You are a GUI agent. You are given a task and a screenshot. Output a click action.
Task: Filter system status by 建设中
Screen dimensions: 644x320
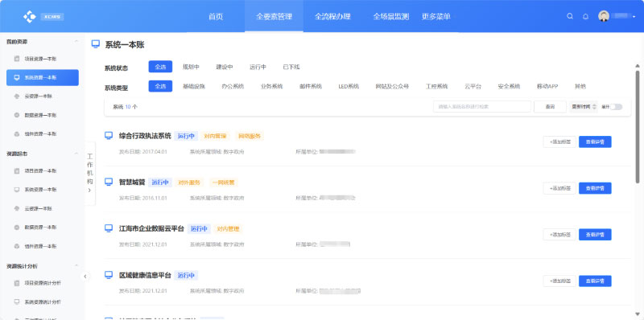(225, 67)
